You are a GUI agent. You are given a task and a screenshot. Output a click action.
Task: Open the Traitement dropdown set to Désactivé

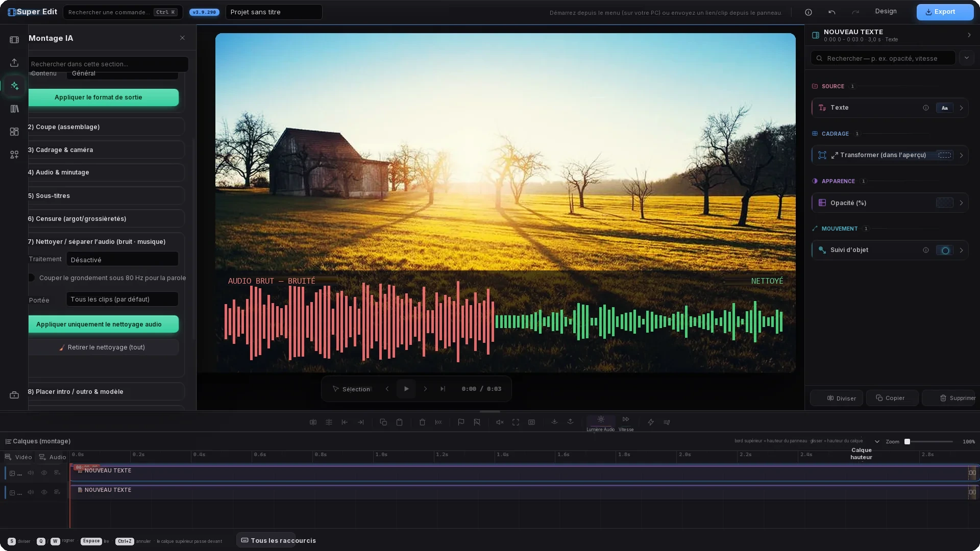tap(122, 259)
